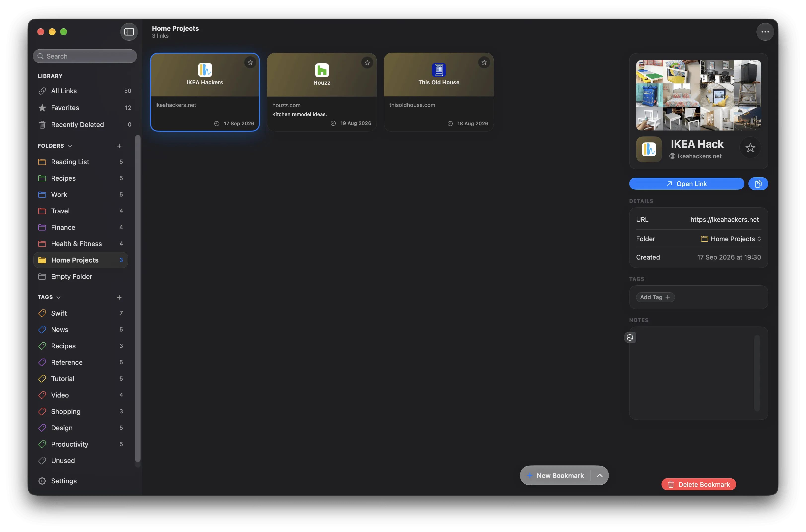Open the Folder Home Projects dropdown
Image resolution: width=806 pixels, height=532 pixels.
[x=731, y=239]
